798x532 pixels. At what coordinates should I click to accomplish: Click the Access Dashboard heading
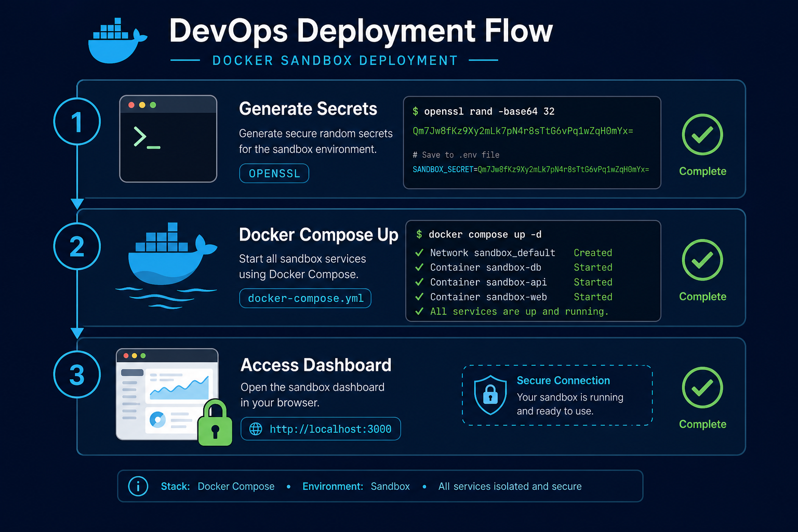(x=316, y=365)
